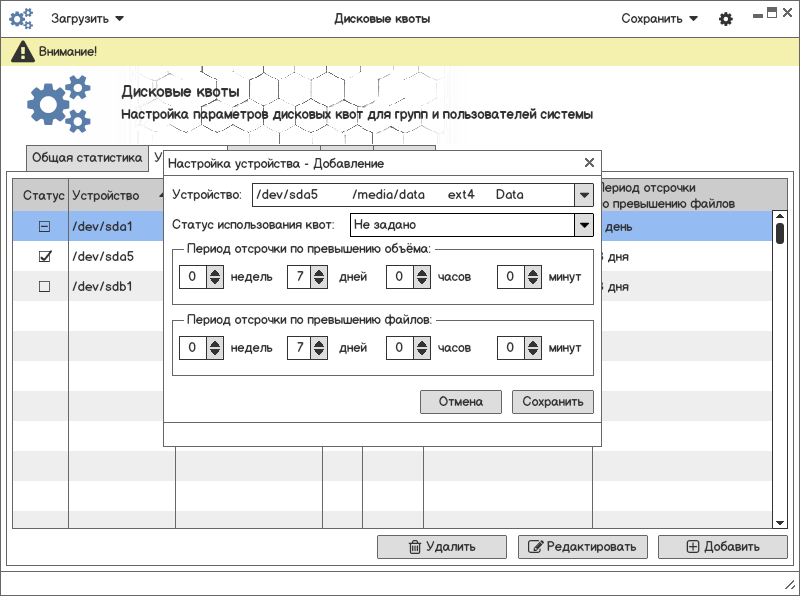The height and width of the screenshot is (596, 800).
Task: Toggle the status checkbox for /dev/sda1
Action: pos(44,227)
